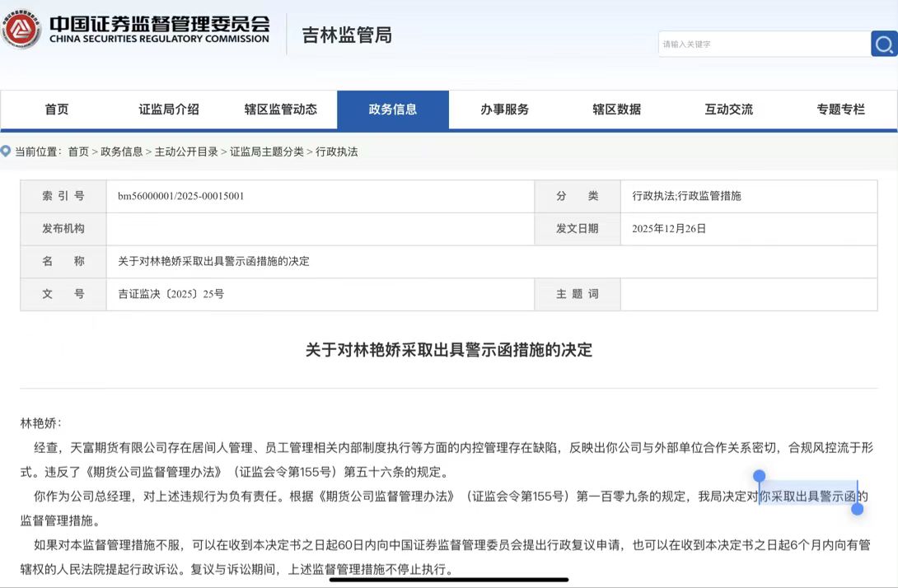898x588 pixels.
Task: Open the 互动交流 tab
Action: point(729,110)
